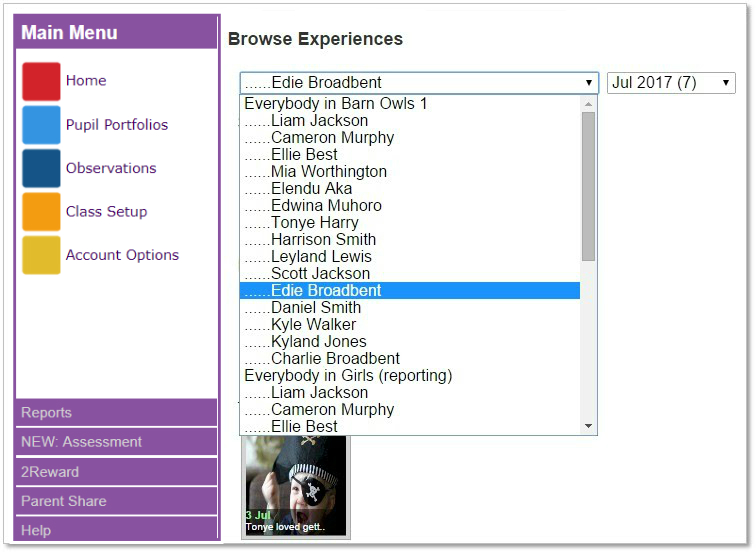Screen dimensions: 756x553
Task: Click the dropdown list scrollbar thumb
Action: [588, 187]
